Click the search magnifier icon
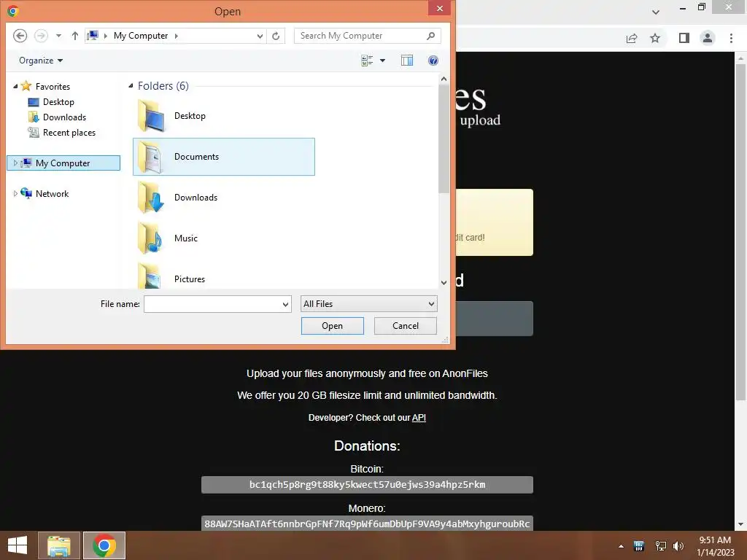 tap(431, 36)
